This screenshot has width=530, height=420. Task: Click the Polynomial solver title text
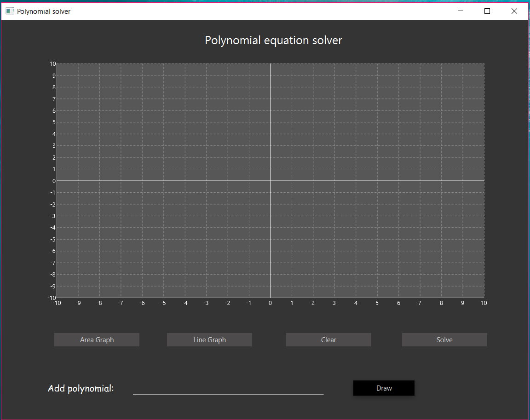tap(44, 11)
